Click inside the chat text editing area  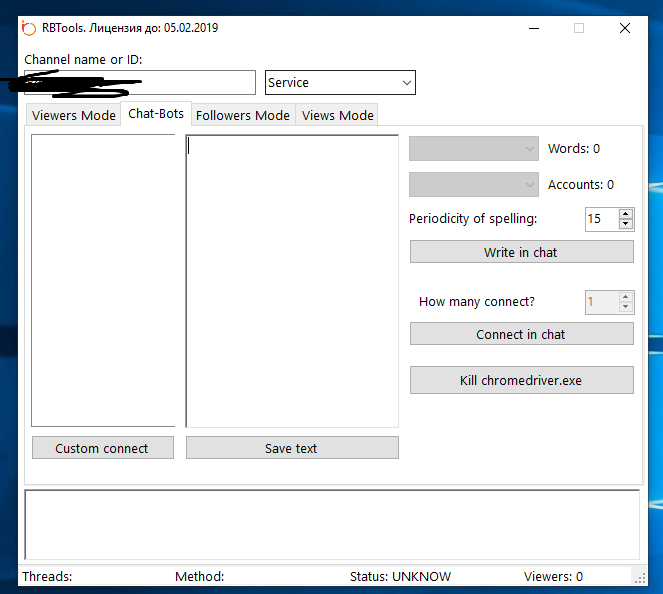tap(292, 280)
